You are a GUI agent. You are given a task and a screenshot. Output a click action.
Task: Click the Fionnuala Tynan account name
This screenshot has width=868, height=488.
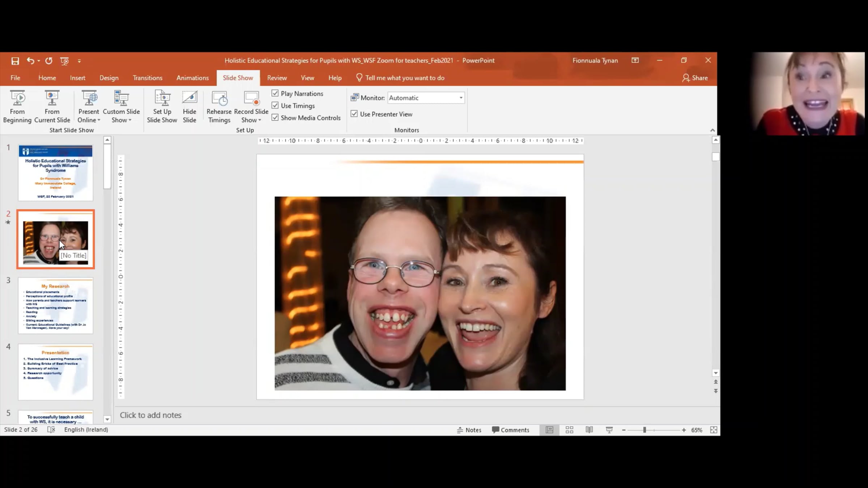point(595,60)
